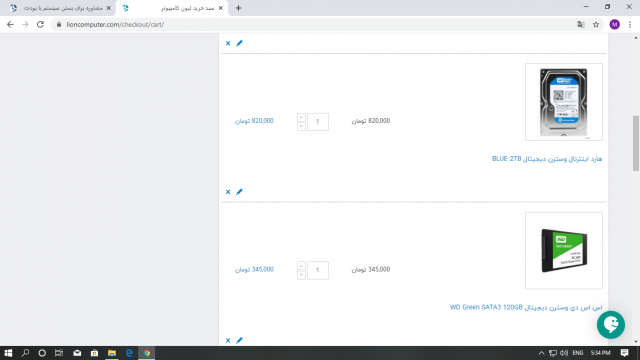640x360 pixels.
Task: Open File Explorer from taskbar
Action: tap(112, 353)
